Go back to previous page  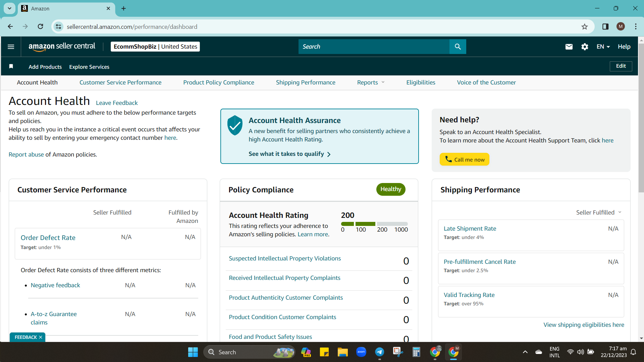click(x=10, y=26)
